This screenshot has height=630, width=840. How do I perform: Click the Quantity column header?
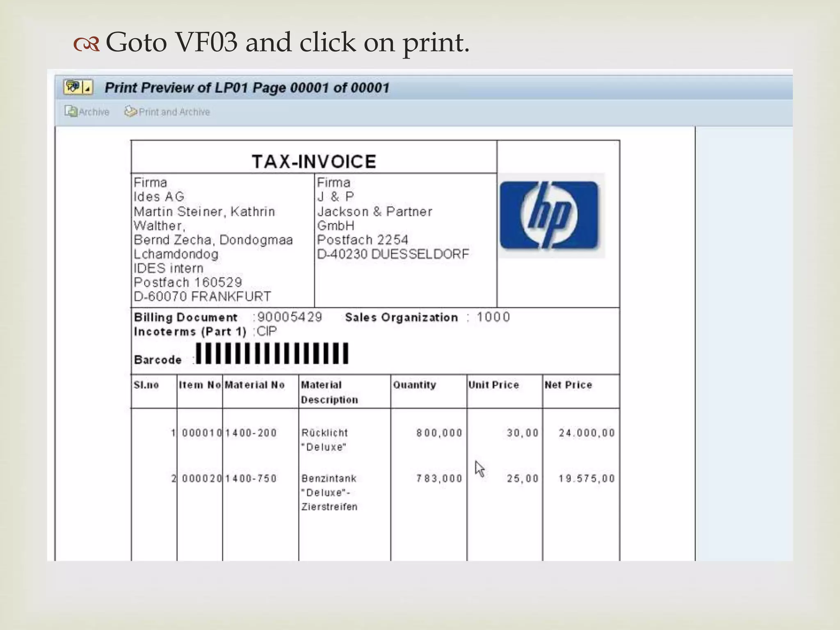click(x=414, y=385)
